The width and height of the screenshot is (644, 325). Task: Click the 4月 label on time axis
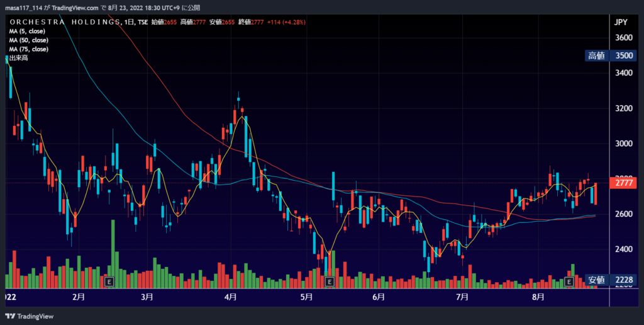tap(231, 297)
